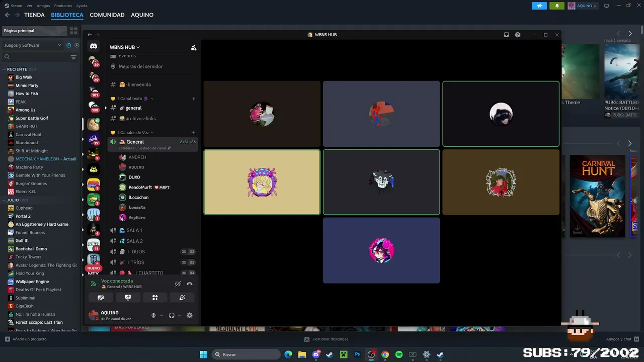Open the Discord soundboard button
Screen dimensions: 644x362
(x=182, y=298)
